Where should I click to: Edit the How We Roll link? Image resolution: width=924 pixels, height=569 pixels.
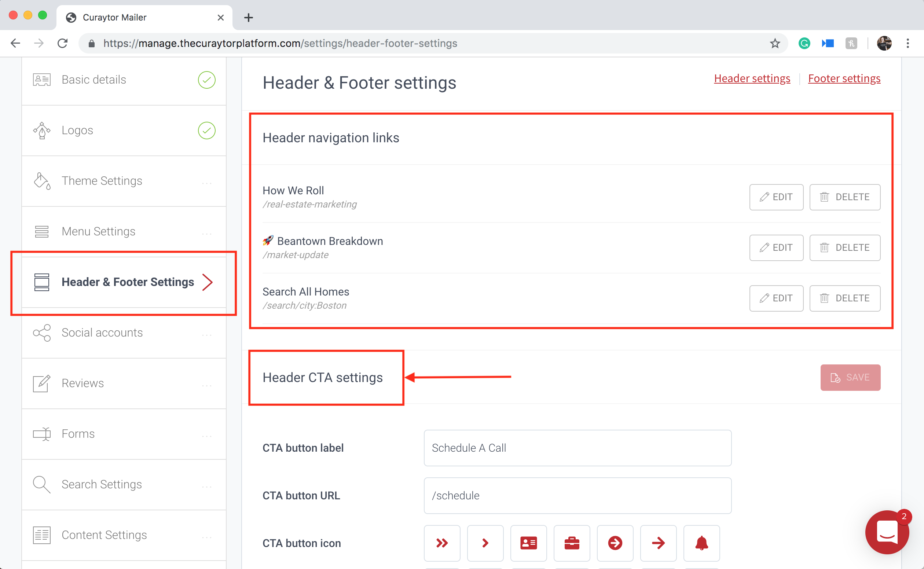[776, 197]
